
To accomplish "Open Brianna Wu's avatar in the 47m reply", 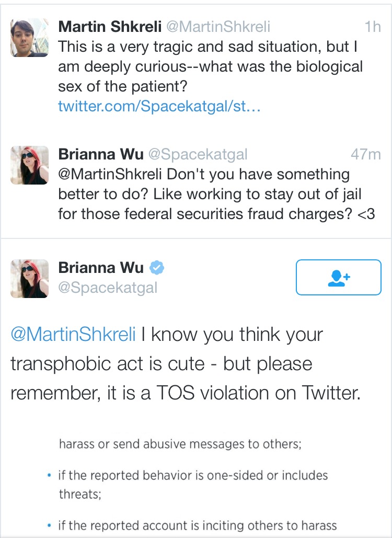I will click(29, 165).
